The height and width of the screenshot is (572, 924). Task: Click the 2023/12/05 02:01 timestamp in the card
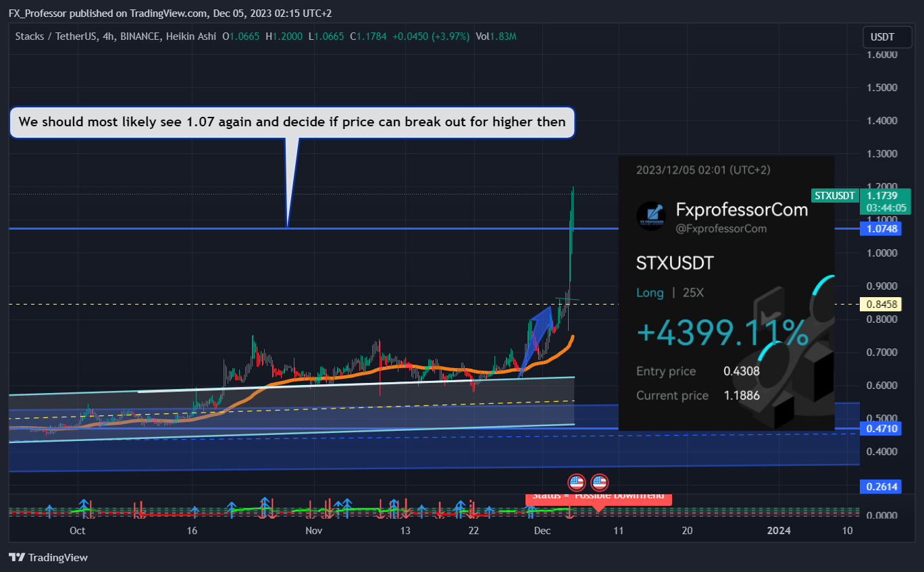tap(703, 170)
